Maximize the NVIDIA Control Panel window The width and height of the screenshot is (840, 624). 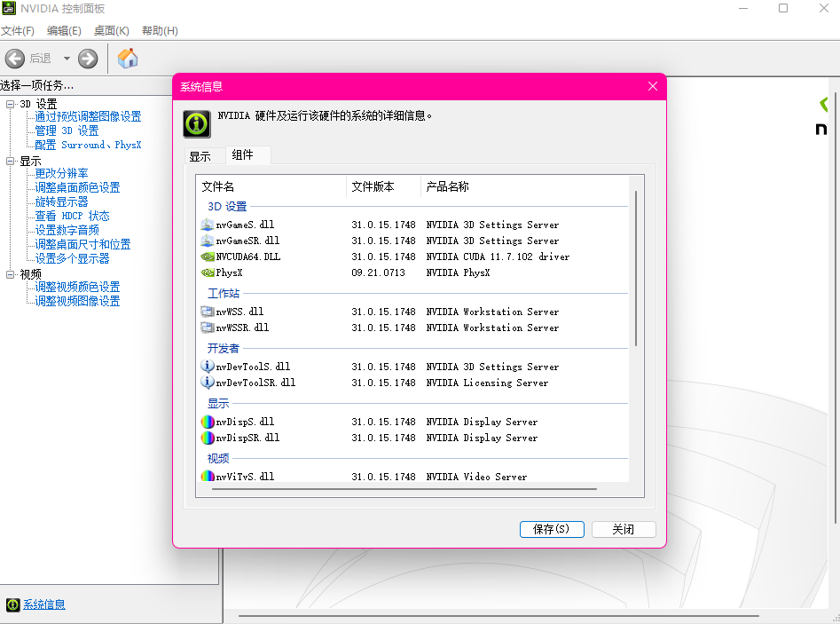783,8
